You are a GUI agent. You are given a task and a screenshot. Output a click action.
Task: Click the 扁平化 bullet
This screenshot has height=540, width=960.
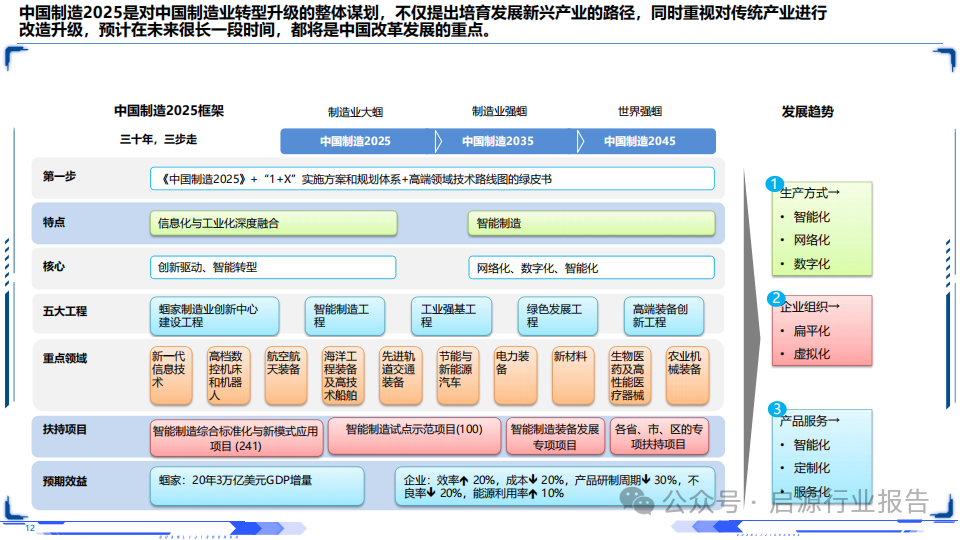(x=811, y=331)
